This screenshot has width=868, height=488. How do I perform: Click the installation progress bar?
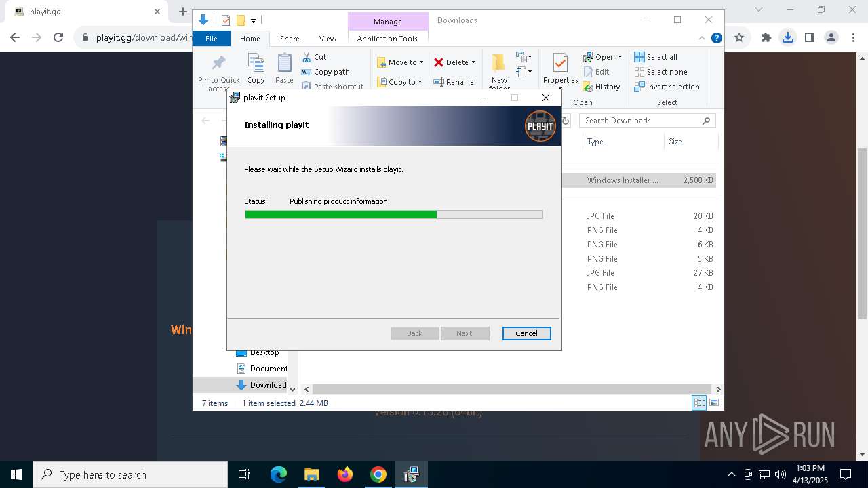393,214
